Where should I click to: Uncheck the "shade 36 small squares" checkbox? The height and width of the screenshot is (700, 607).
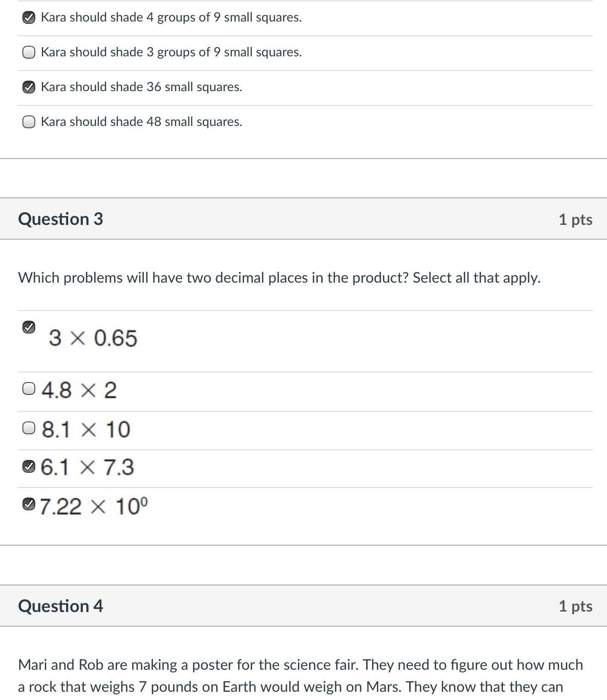(29, 87)
